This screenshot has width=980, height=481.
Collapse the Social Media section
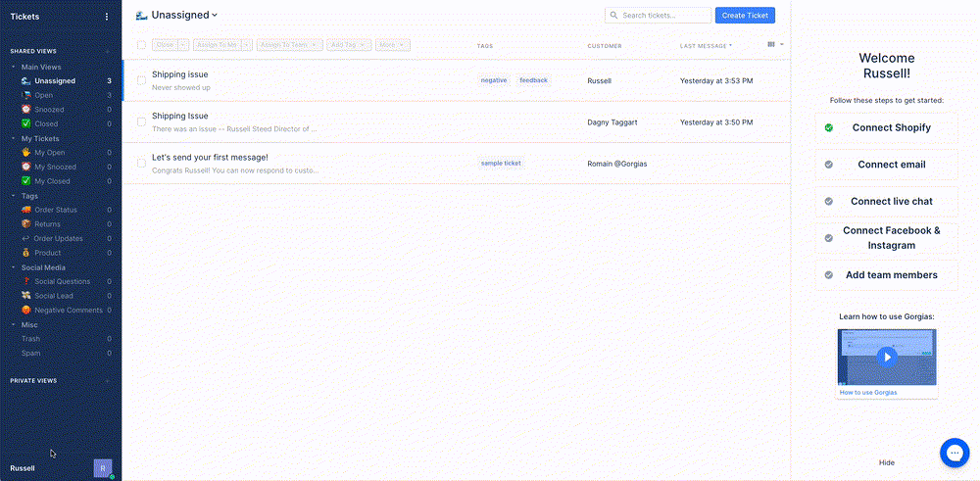pos(14,267)
